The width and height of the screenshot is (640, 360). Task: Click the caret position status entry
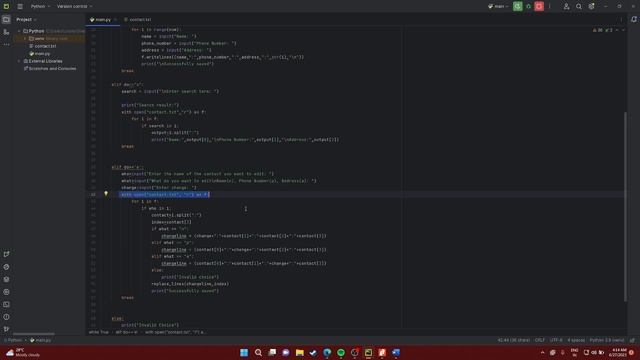(513, 340)
